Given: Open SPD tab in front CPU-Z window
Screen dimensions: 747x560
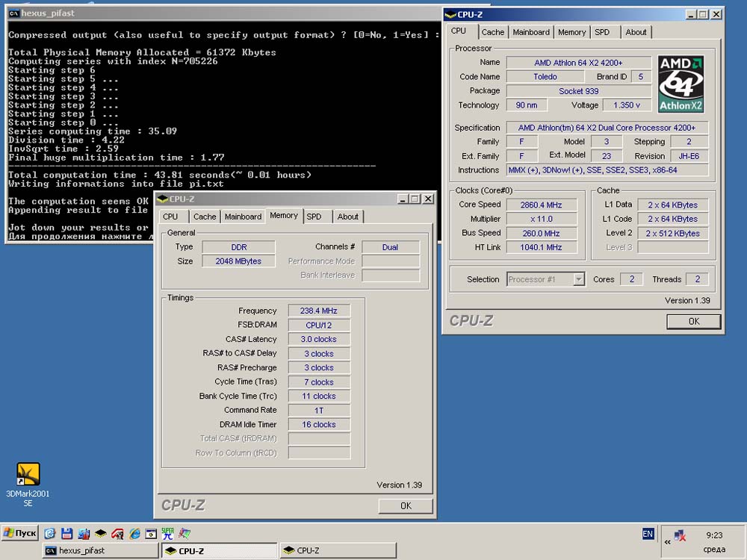Looking at the screenshot, I should point(314,217).
